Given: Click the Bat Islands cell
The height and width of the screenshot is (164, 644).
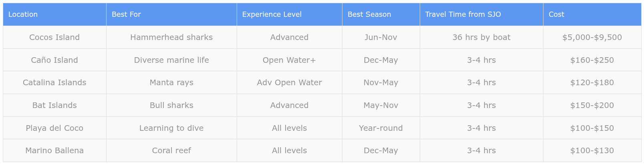Looking at the screenshot, I should pos(54,105).
